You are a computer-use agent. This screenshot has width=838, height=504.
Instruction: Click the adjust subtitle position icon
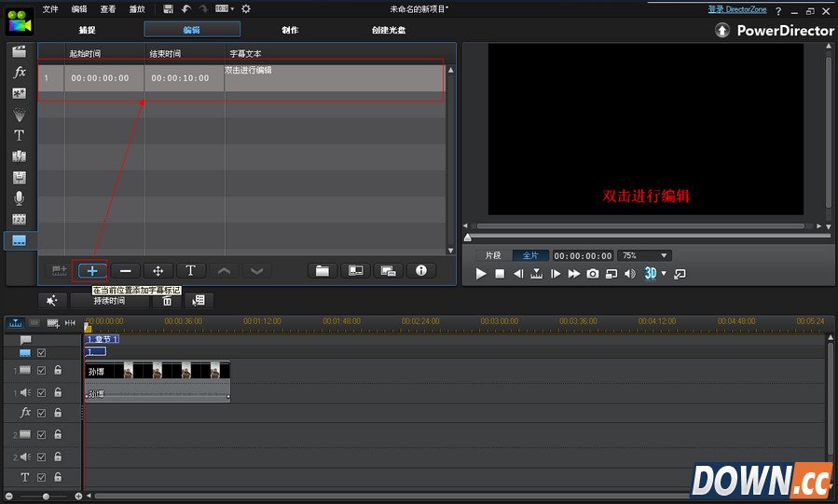(158, 271)
